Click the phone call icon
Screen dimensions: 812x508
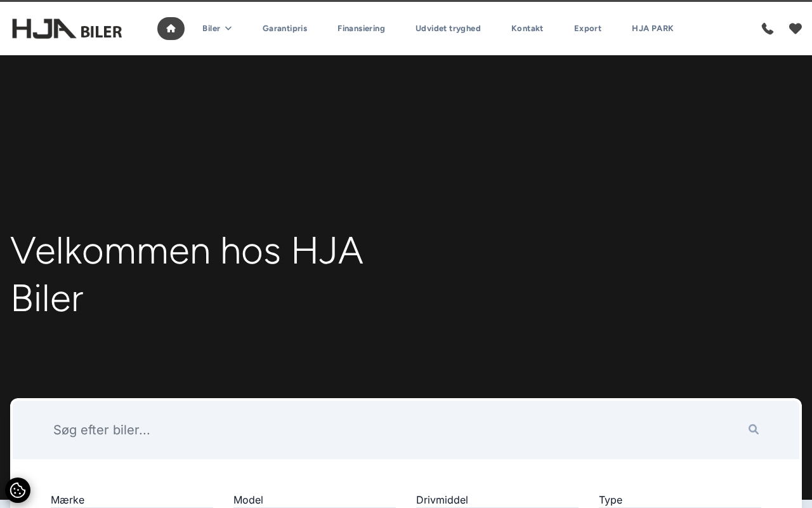[x=768, y=29]
